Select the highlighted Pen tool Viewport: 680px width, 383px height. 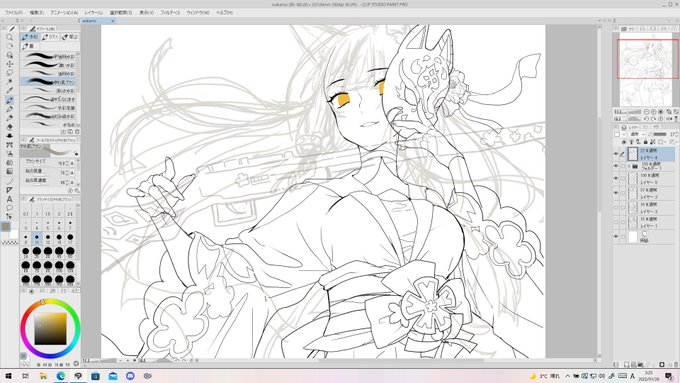pos(10,100)
